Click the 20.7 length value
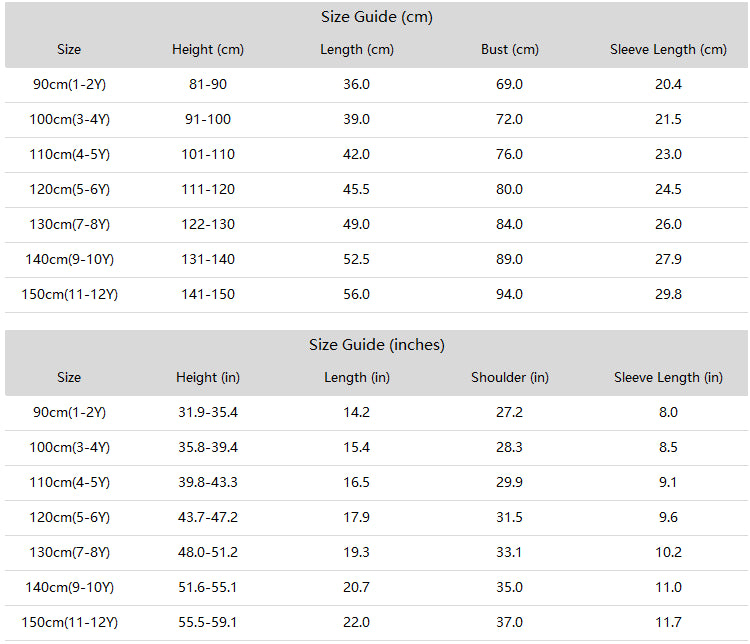750x644 pixels. coord(356,588)
